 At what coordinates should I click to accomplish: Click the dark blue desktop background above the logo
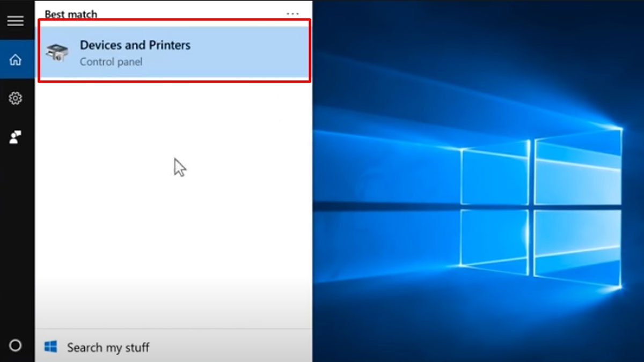pos(456,54)
